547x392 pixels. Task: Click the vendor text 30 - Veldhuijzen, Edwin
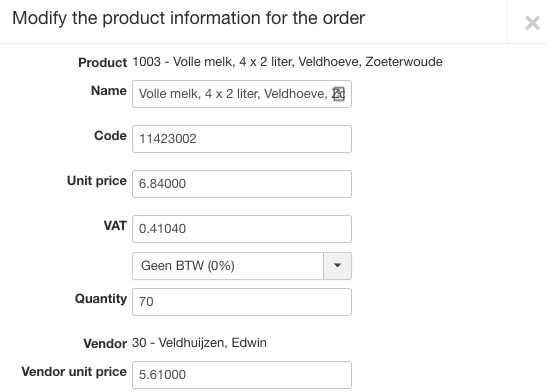click(x=199, y=343)
